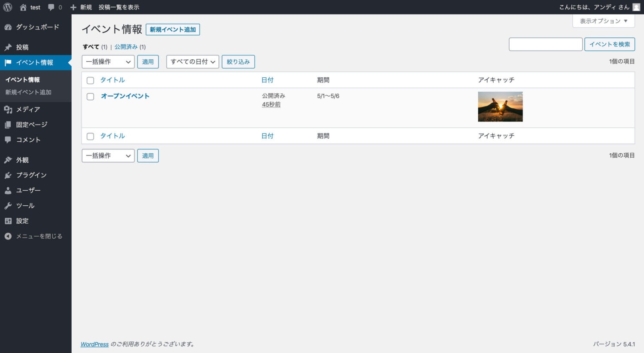Click こんにちは、アンディ さん account greeting
Viewport: 644px width, 353px height.
pyautogui.click(x=594, y=7)
